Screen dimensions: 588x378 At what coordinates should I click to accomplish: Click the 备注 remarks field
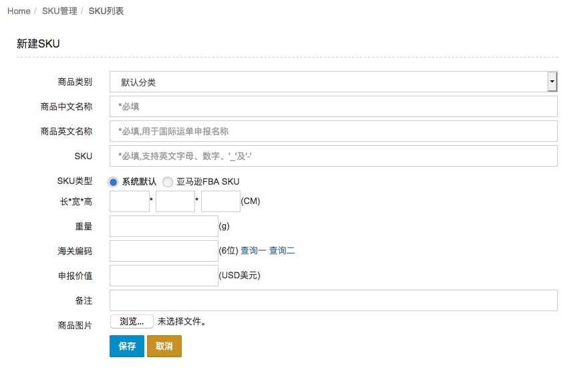click(x=333, y=300)
